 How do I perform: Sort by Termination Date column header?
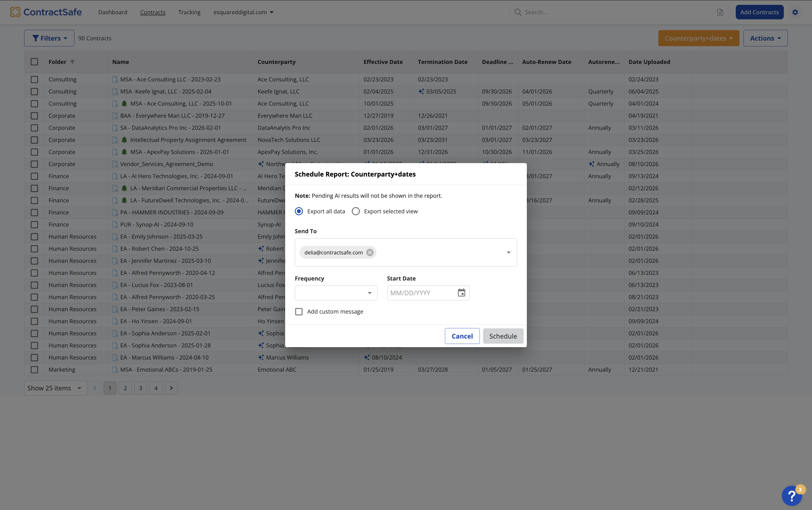(443, 62)
